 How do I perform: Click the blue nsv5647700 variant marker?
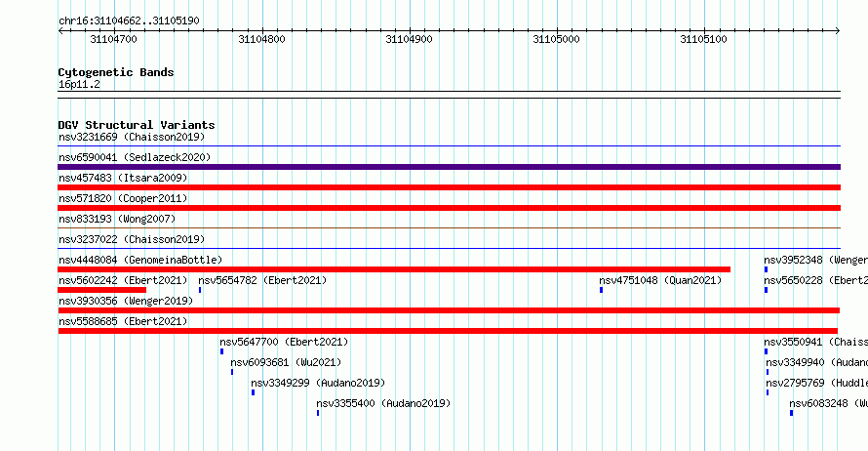[222, 351]
